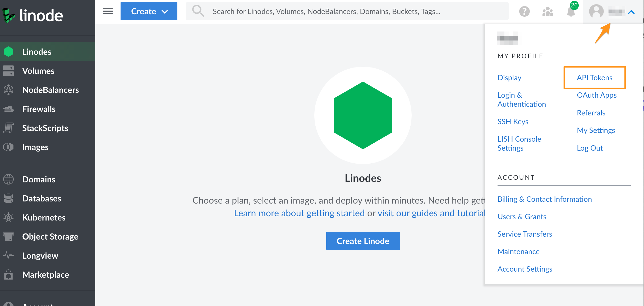Choose Log Out from the menu
The image size is (644, 306).
pos(590,148)
